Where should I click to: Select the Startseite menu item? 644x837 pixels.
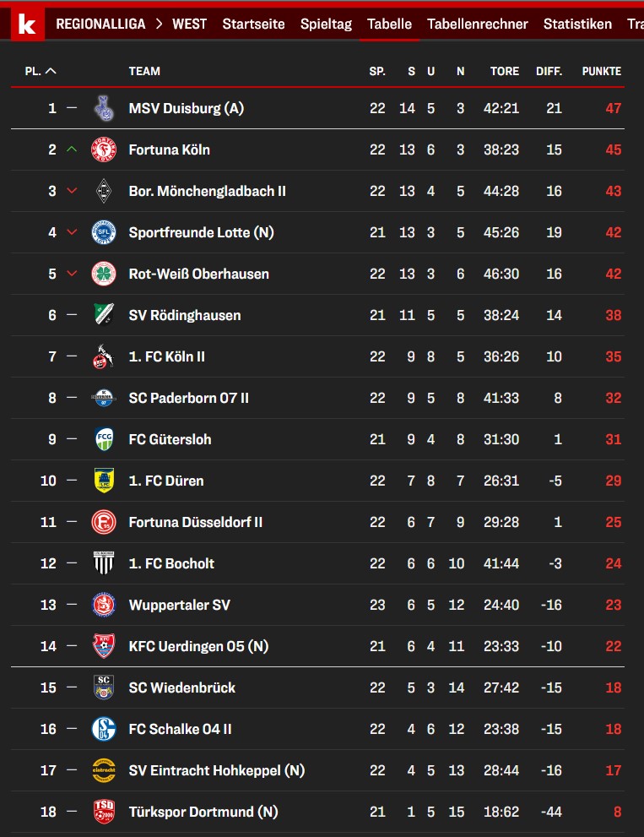[253, 24]
